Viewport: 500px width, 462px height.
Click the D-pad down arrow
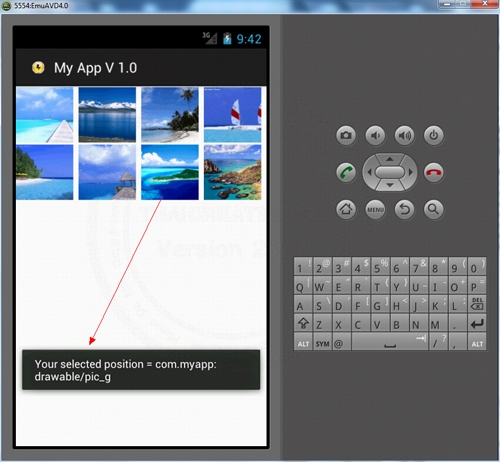coord(390,185)
